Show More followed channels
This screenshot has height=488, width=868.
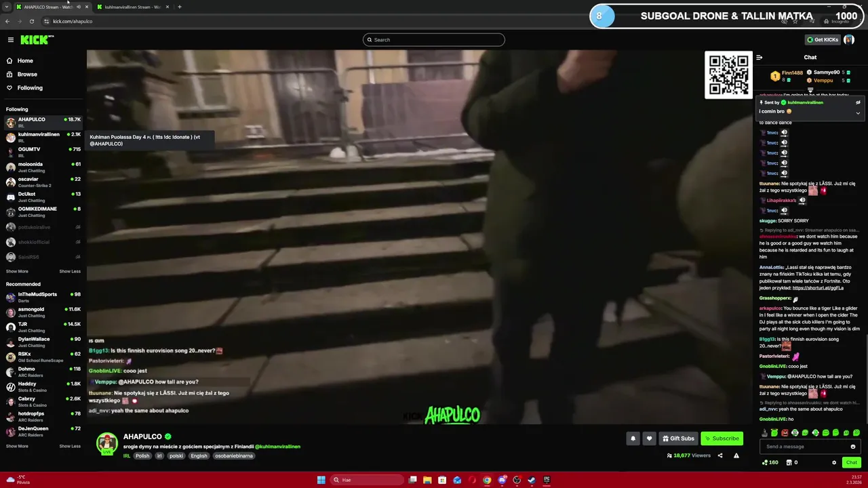(x=17, y=272)
